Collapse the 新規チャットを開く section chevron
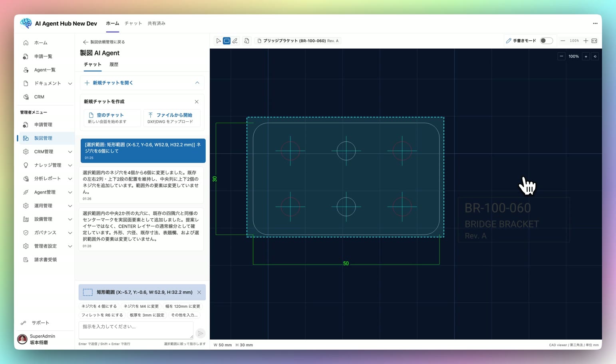The width and height of the screenshot is (616, 364). tap(197, 83)
